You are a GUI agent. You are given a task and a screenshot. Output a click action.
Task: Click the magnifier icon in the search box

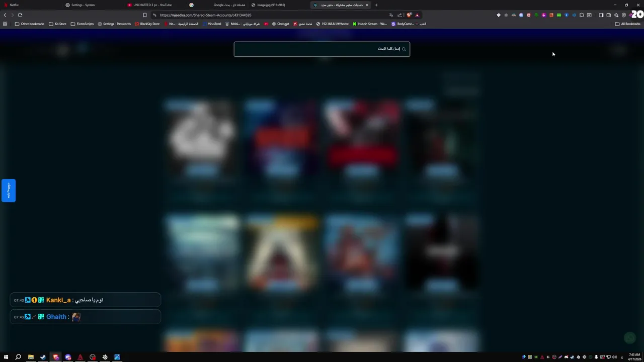tap(404, 49)
